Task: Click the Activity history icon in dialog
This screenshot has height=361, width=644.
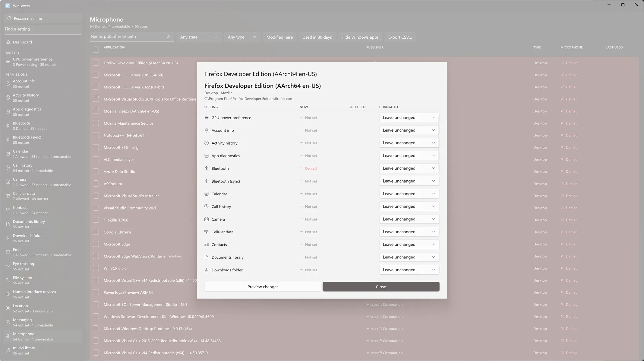Action: click(x=207, y=143)
